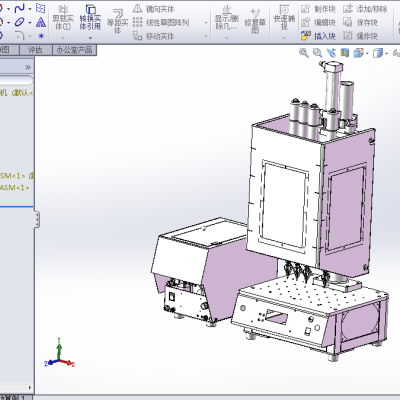Click the panel collapse handle on tree border
Viewport: 400px width, 400px height.
37,220
